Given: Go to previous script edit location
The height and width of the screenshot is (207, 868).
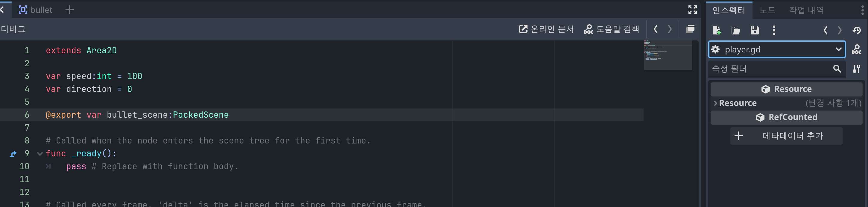Looking at the screenshot, I should point(656,29).
